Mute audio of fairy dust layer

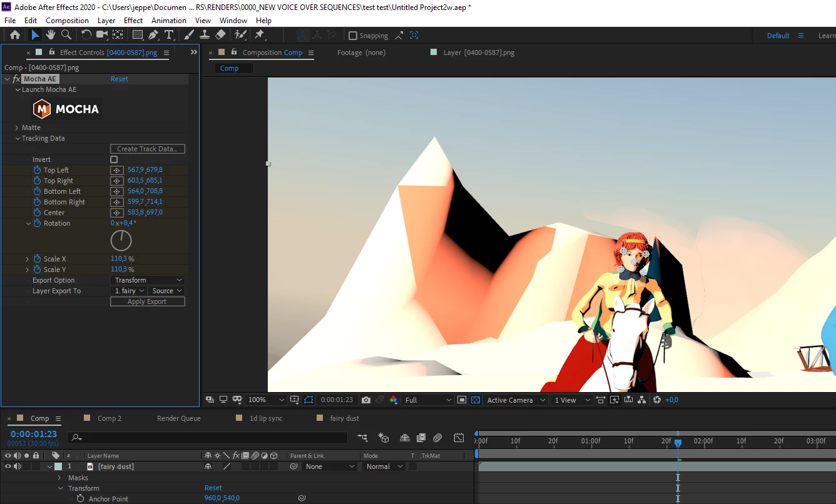pos(18,466)
